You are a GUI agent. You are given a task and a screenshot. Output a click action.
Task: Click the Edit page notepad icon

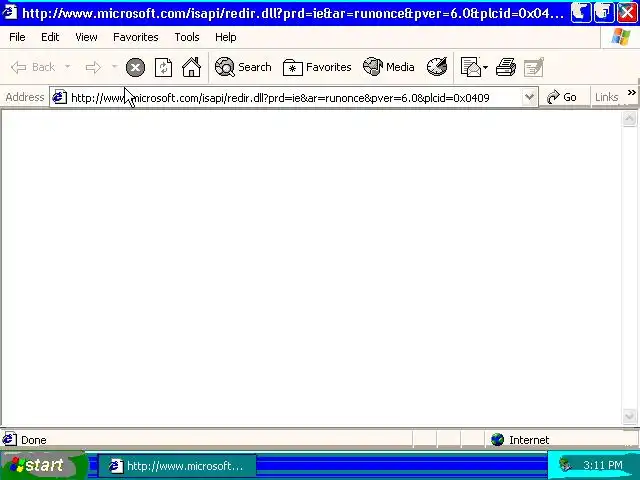pos(534,67)
